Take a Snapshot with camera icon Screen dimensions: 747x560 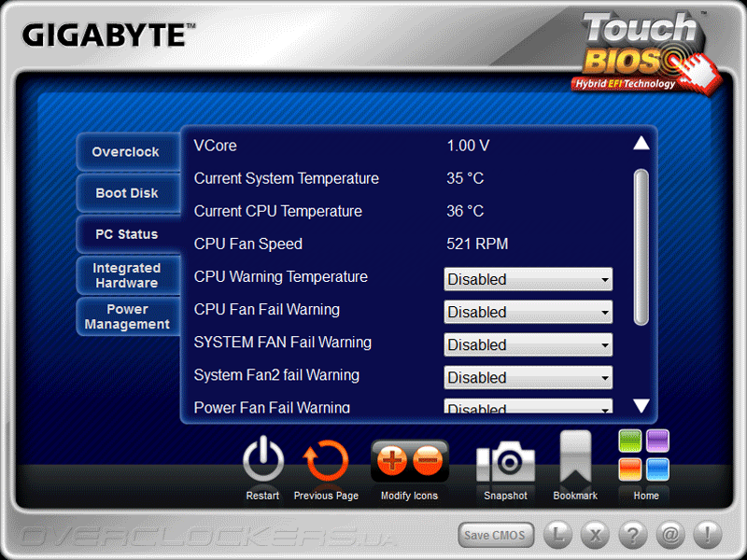pyautogui.click(x=505, y=461)
